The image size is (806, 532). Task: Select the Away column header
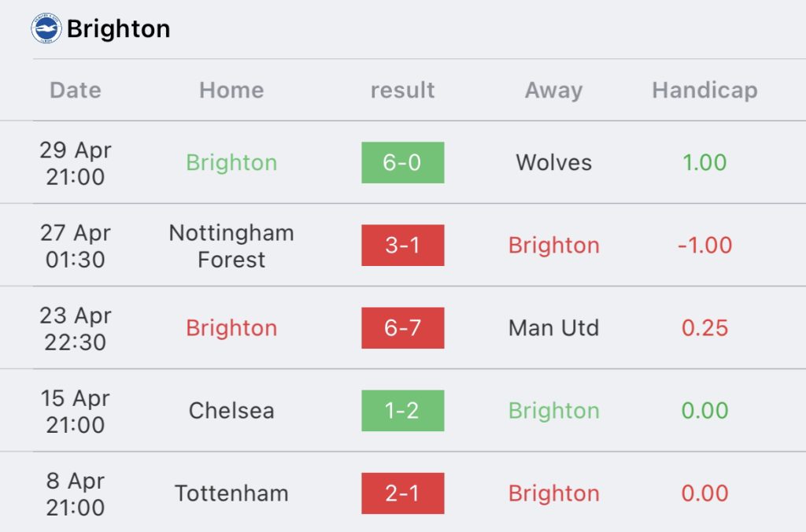(x=553, y=91)
